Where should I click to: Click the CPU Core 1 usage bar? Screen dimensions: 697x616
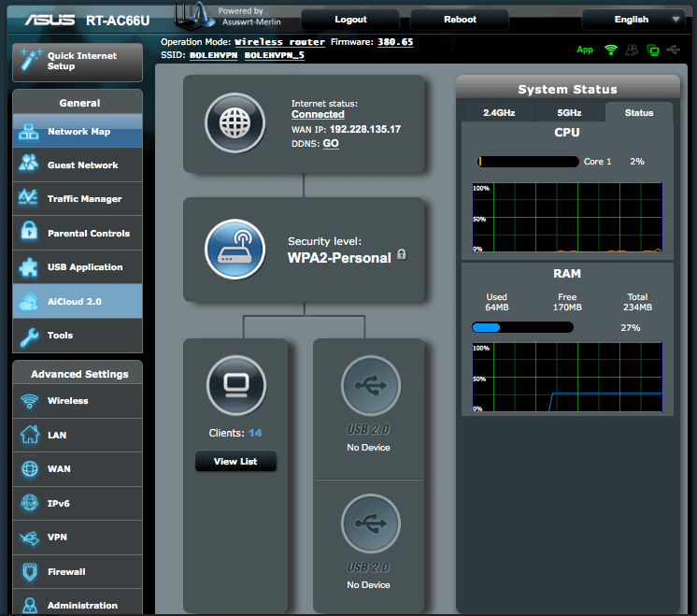[528, 162]
